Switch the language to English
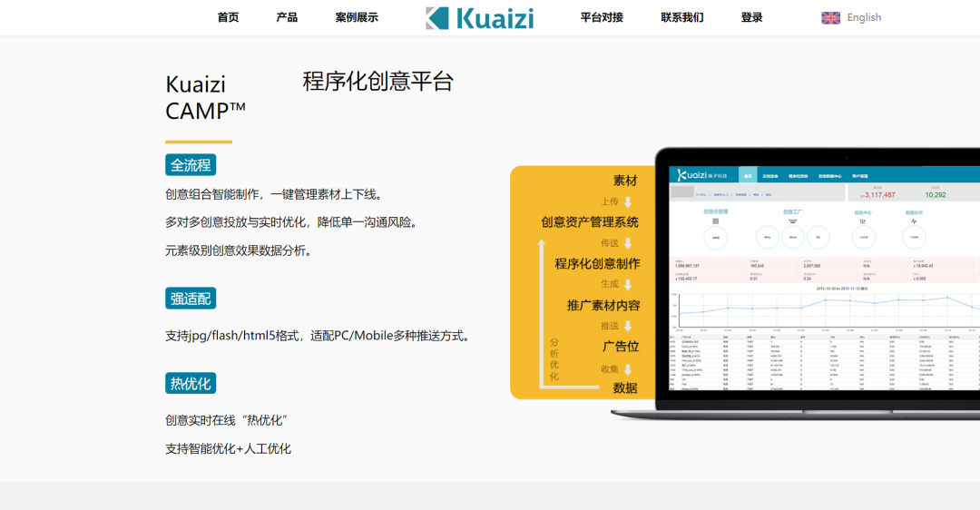The width and height of the screenshot is (980, 510). [863, 18]
